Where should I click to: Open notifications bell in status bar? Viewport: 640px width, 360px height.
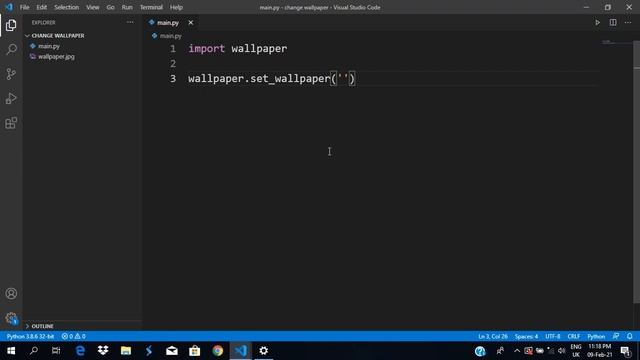[x=629, y=336]
